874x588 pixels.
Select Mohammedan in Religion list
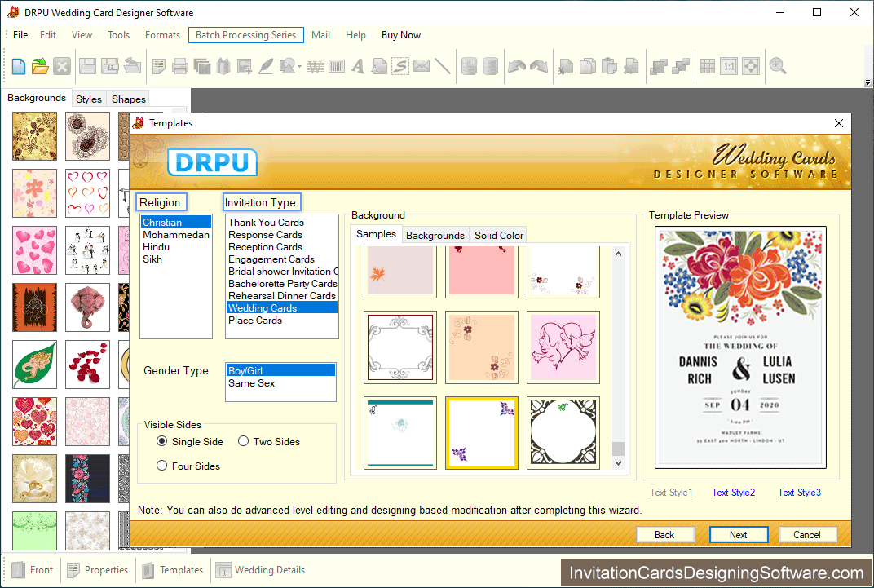pyautogui.click(x=175, y=234)
